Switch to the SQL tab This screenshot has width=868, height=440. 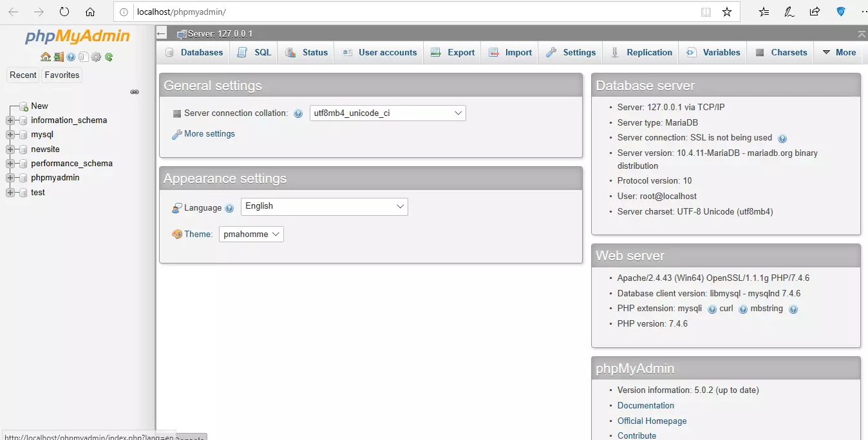[x=255, y=52]
